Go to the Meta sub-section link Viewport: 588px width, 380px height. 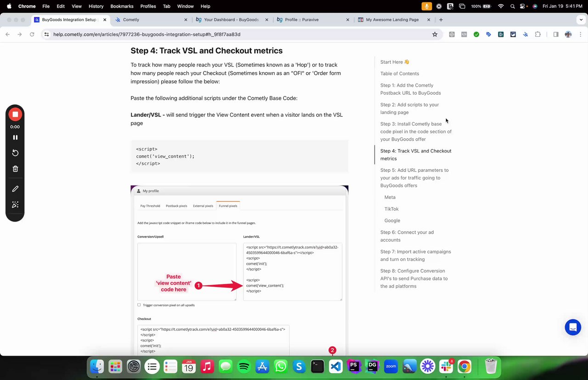coord(390,197)
